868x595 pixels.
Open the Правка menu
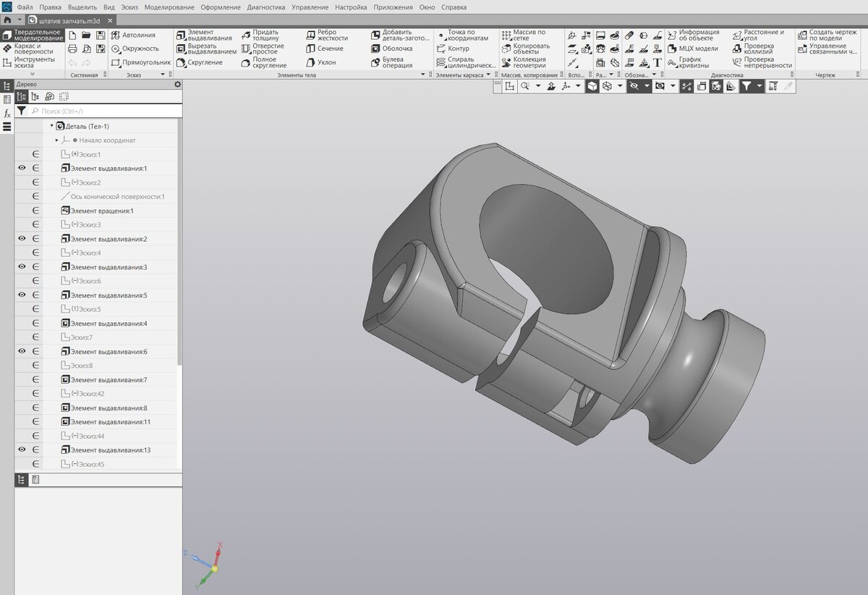click(50, 7)
